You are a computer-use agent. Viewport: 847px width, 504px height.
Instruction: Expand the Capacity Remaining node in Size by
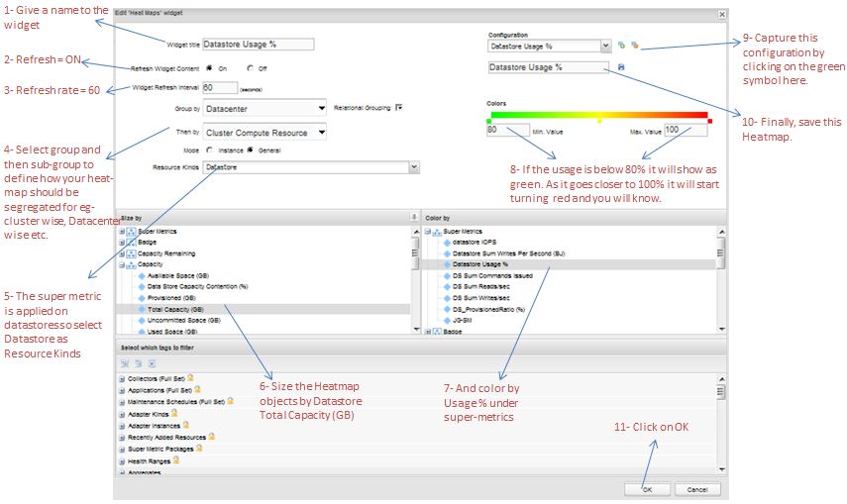click(122, 252)
